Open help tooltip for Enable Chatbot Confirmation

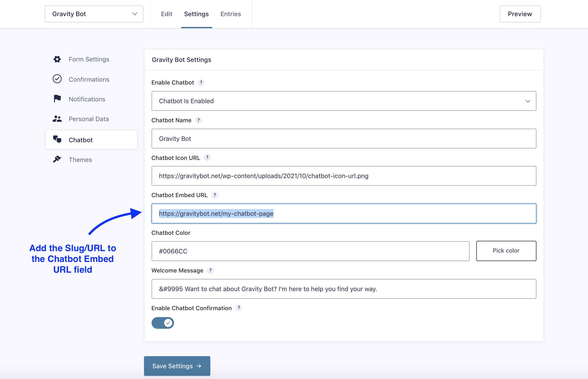[x=239, y=308]
